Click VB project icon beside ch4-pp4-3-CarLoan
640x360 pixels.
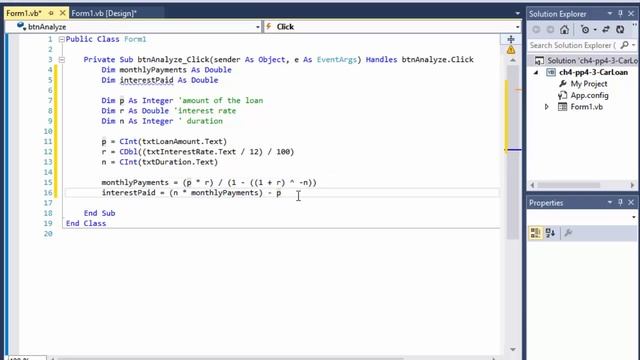pyautogui.click(x=551, y=72)
